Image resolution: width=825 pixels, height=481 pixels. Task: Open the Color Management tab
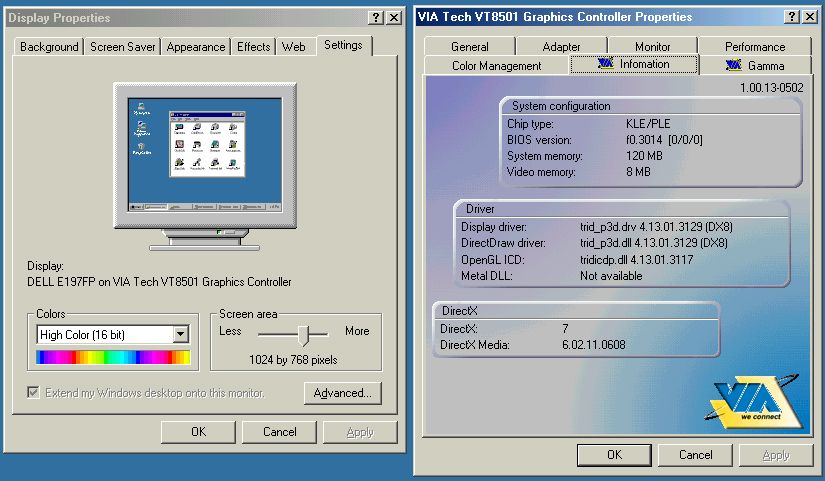point(497,66)
